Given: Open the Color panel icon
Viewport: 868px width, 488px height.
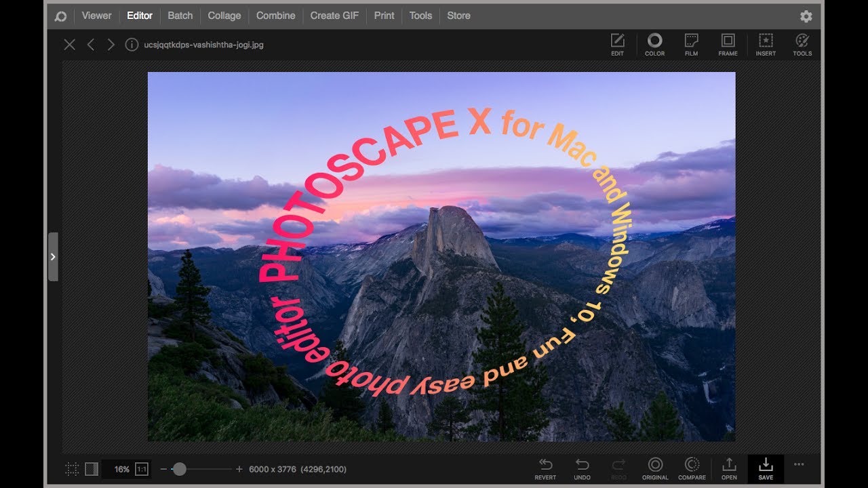Looking at the screenshot, I should (654, 45).
